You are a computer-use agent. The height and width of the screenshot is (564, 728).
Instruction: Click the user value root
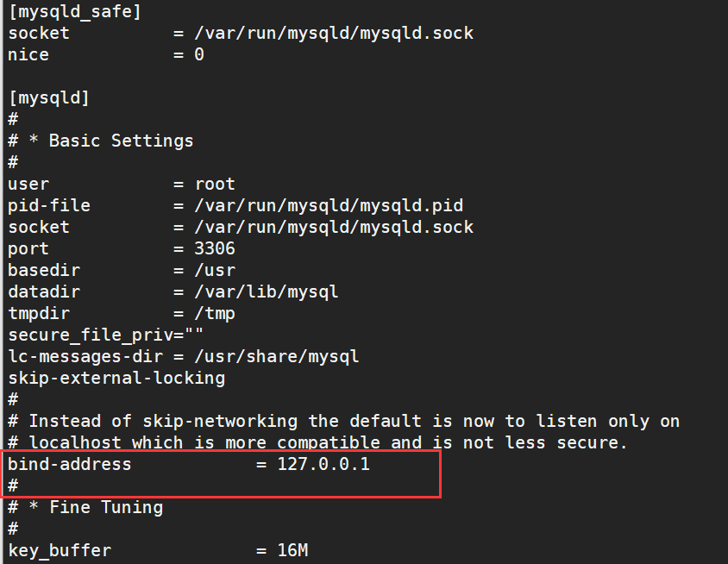[x=215, y=185]
